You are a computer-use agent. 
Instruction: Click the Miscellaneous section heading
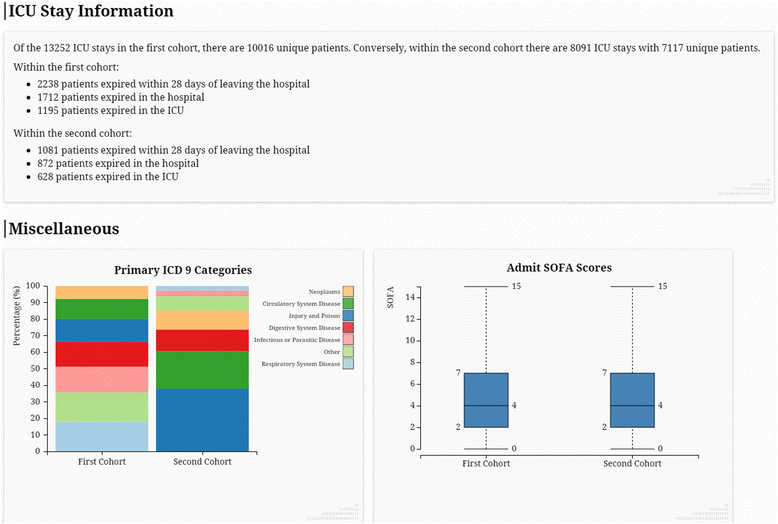pos(64,229)
